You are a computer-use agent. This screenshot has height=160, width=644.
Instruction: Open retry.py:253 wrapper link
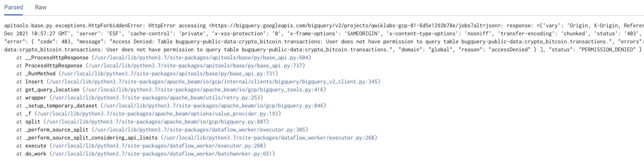pos(156,98)
